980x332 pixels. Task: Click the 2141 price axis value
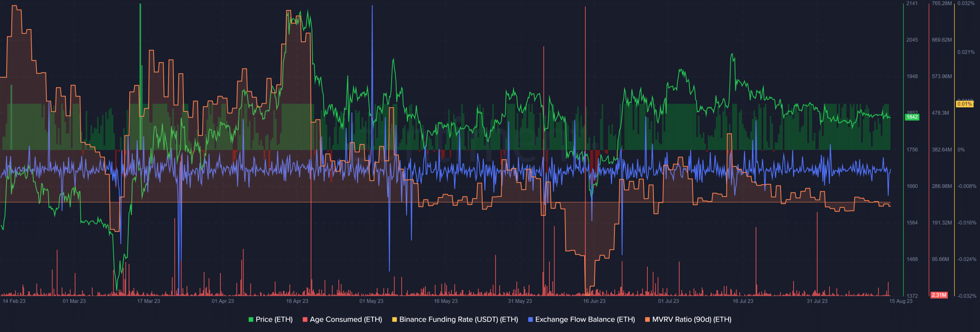pos(912,3)
